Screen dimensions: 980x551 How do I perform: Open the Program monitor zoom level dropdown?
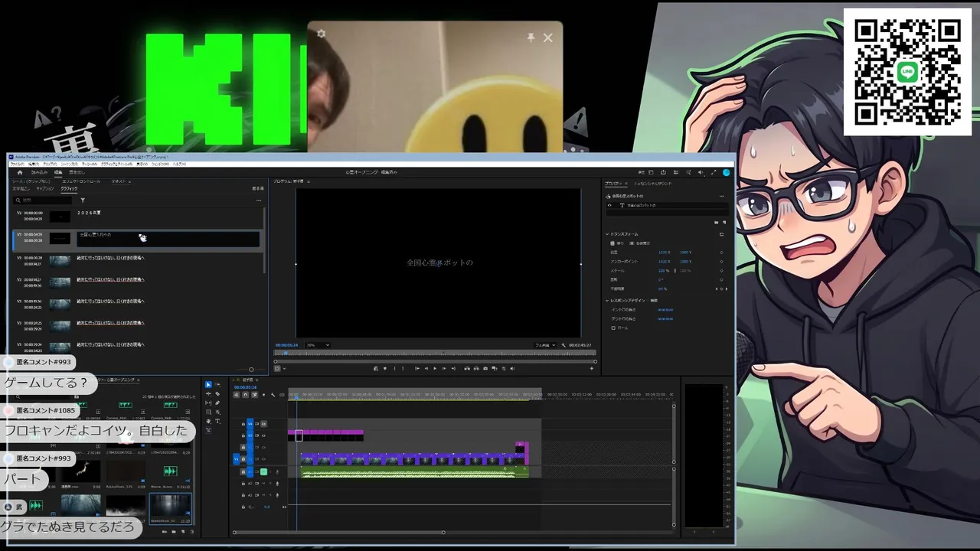[x=317, y=345]
